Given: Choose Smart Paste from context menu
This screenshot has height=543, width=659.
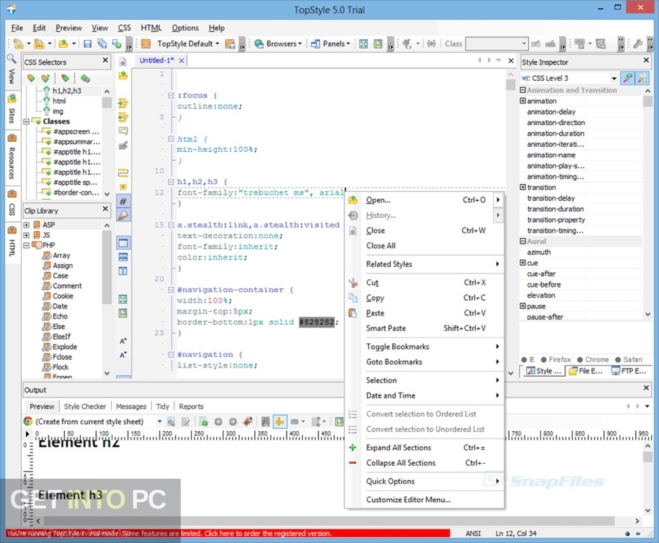Looking at the screenshot, I should click(x=424, y=328).
